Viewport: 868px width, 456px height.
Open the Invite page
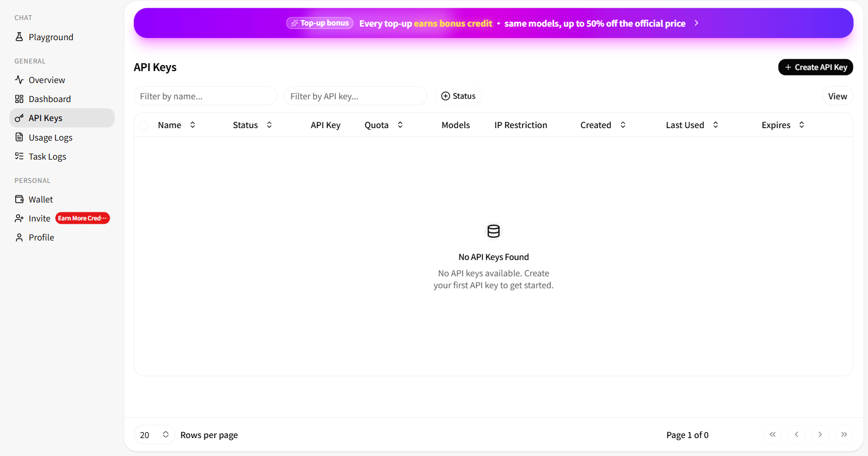62,218
